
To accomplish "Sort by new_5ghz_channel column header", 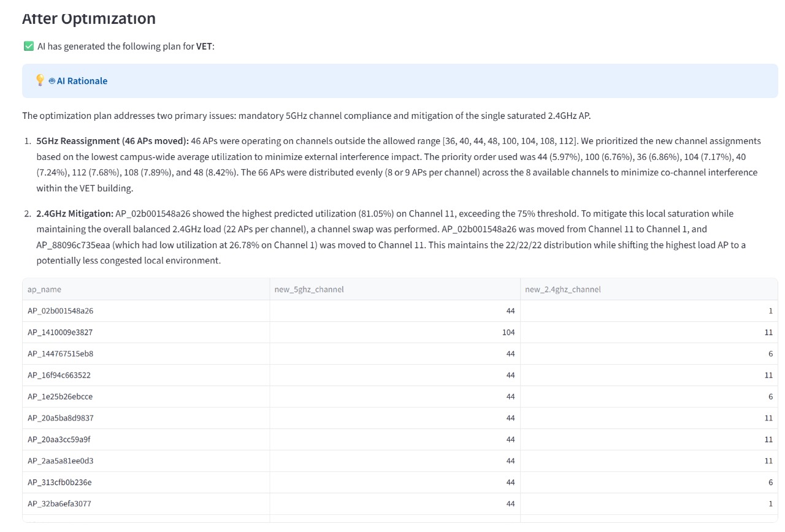I will (309, 289).
